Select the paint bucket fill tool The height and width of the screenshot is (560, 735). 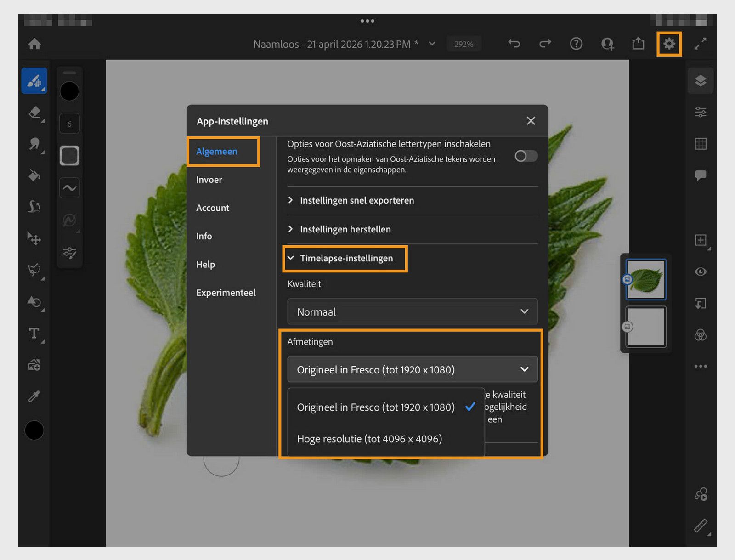pos(34,175)
